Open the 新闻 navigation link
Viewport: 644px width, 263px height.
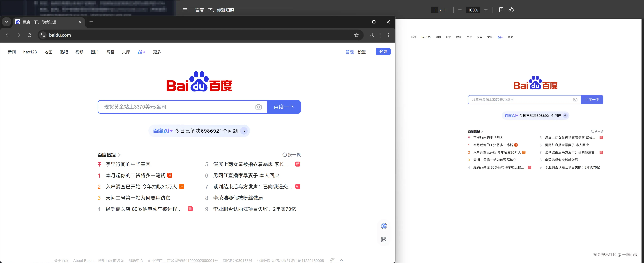click(12, 52)
